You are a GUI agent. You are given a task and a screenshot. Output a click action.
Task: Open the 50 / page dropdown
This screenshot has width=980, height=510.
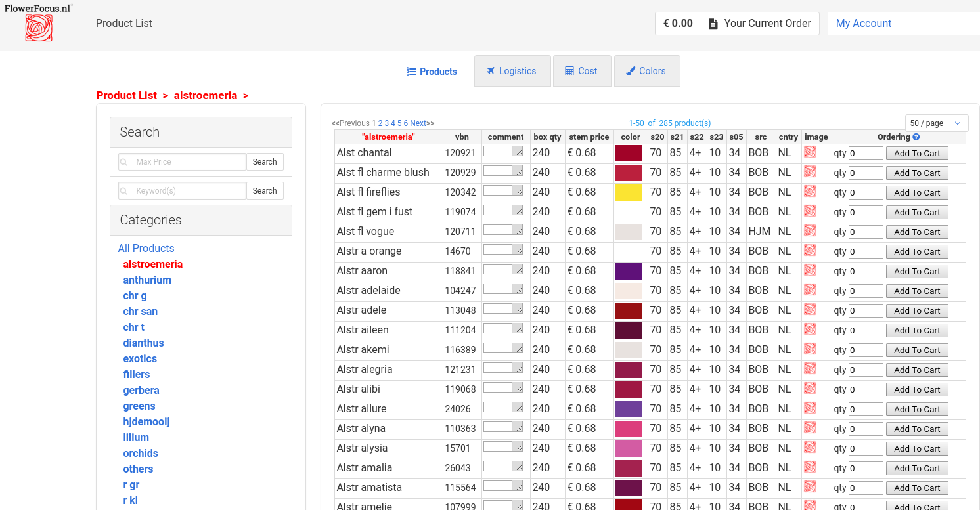coord(935,123)
